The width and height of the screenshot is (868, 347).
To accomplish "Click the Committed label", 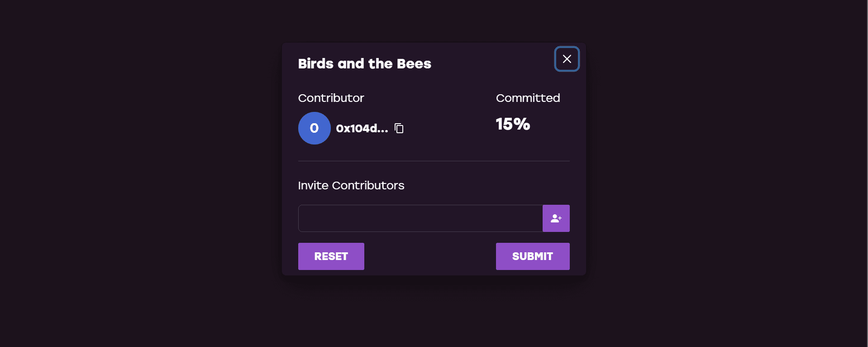I will pyautogui.click(x=528, y=98).
